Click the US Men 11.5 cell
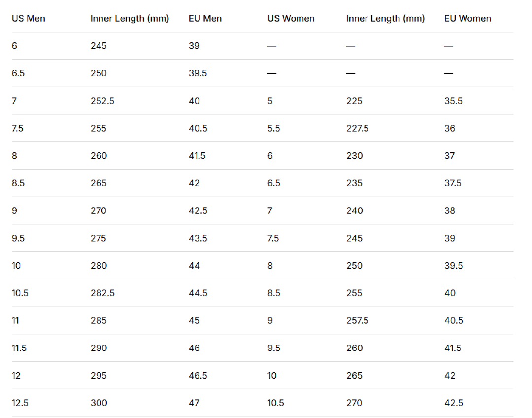The height and width of the screenshot is (418, 532). tap(19, 348)
